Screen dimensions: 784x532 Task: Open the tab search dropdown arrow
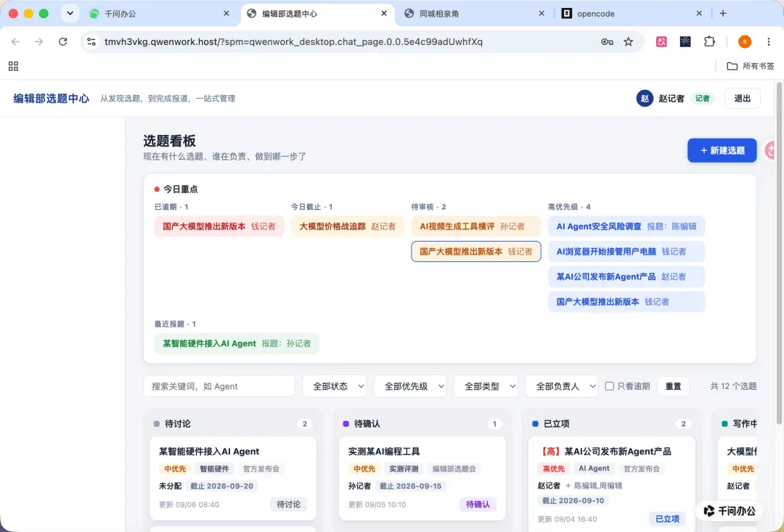[x=70, y=14]
